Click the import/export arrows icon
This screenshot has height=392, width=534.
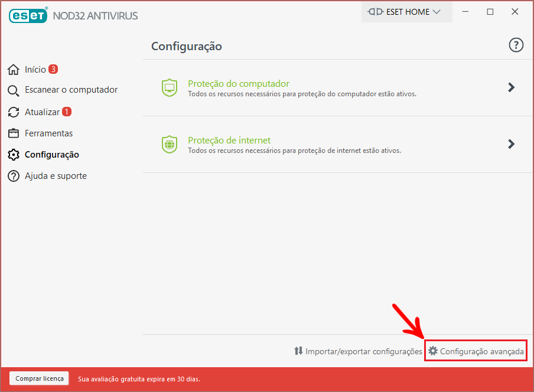pyautogui.click(x=298, y=351)
